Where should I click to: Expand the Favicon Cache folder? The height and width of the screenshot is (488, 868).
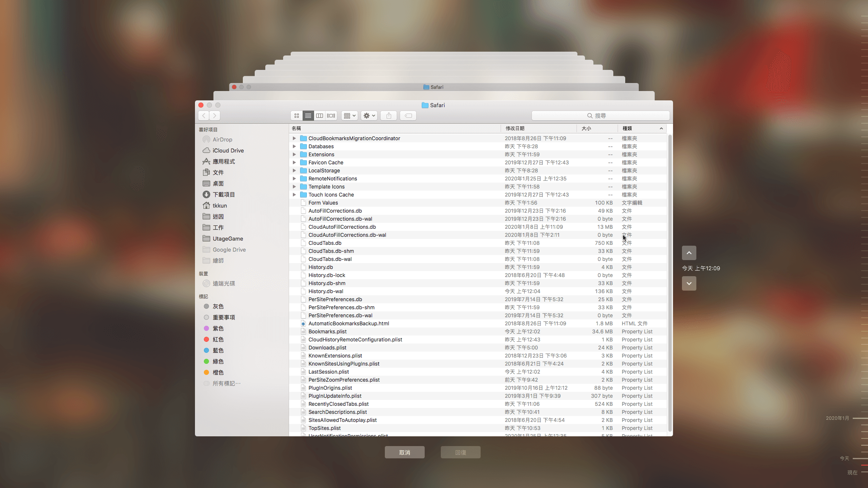(294, 163)
